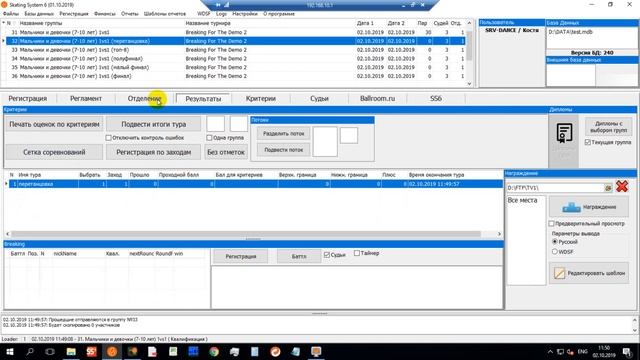
Task: Open the Финансы menu
Action: [105, 14]
